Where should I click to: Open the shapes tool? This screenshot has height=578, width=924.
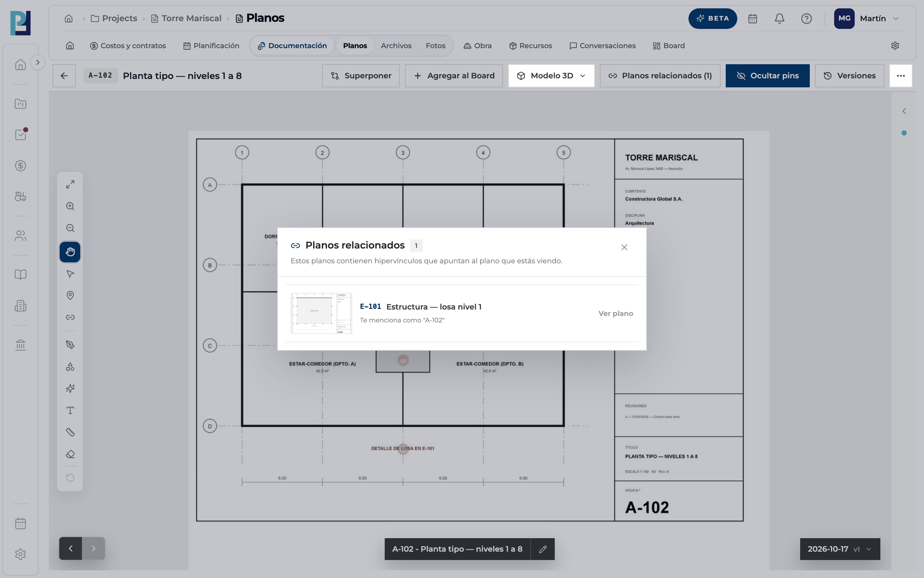pos(70,367)
